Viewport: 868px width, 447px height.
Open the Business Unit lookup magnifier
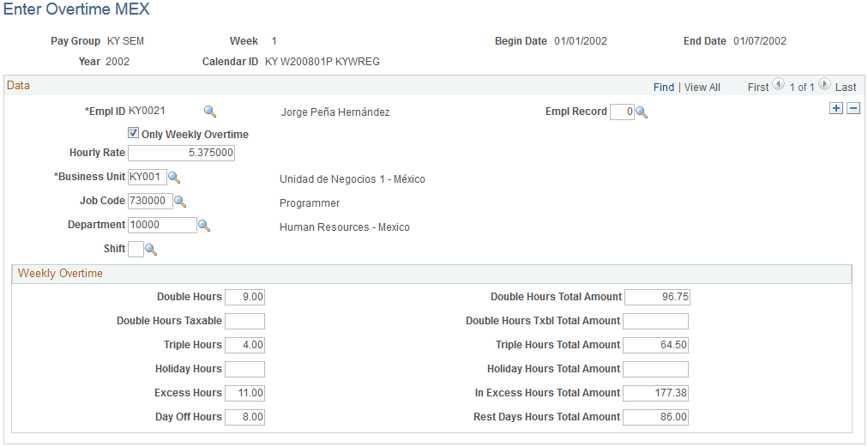(174, 178)
